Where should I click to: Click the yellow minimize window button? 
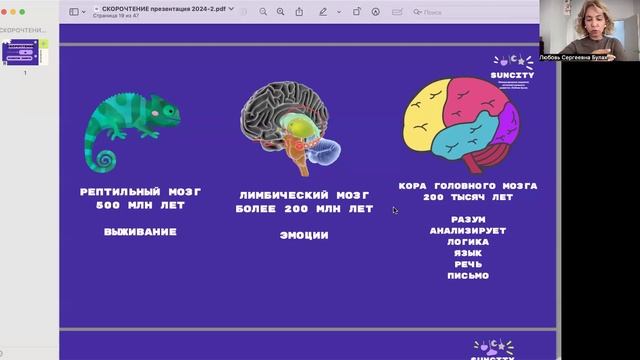pyautogui.click(x=13, y=12)
